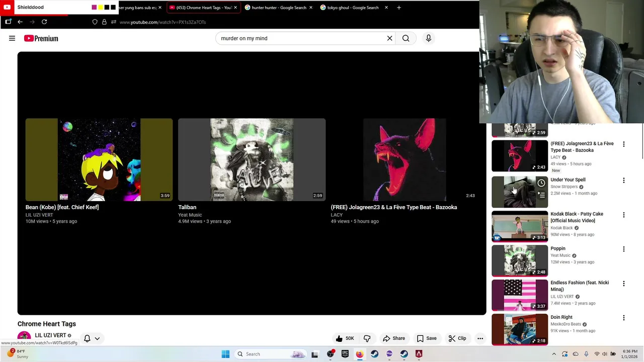The image size is (644, 362).
Task: Clear the search box with the X
Action: tap(389, 38)
